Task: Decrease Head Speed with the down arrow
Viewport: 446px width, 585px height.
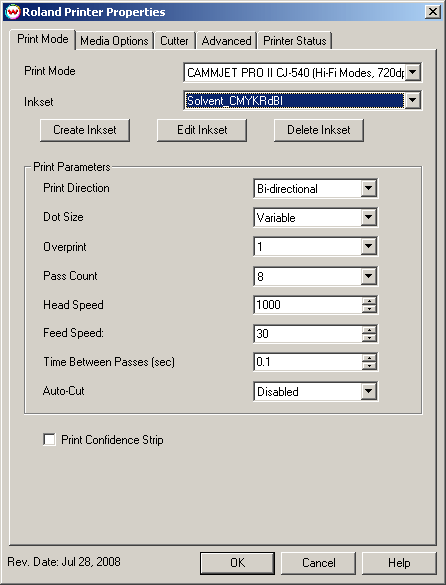Action: 369,309
